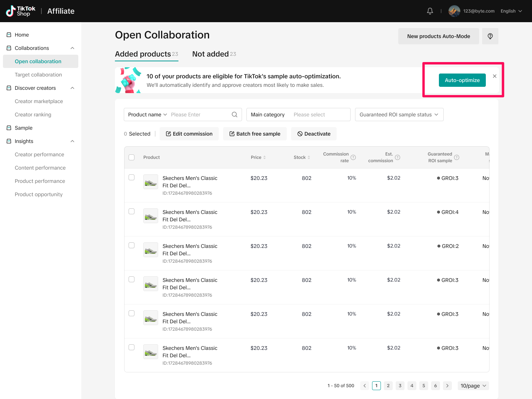Go to page 3 of results
The image size is (532, 399).
pyautogui.click(x=400, y=386)
